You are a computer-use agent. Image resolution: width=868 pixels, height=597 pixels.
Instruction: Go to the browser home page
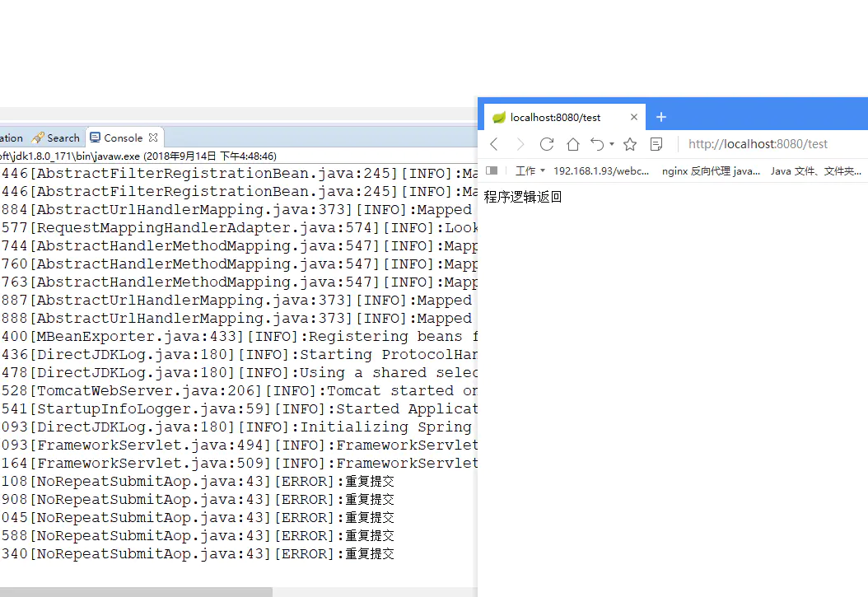pos(573,144)
